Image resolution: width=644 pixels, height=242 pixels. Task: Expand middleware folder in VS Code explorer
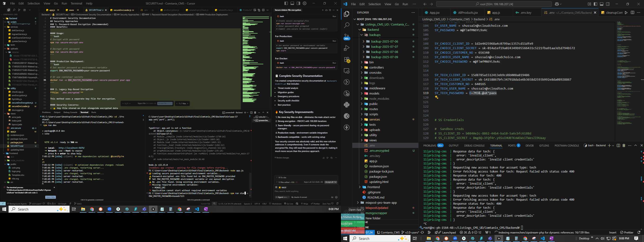click(362, 88)
